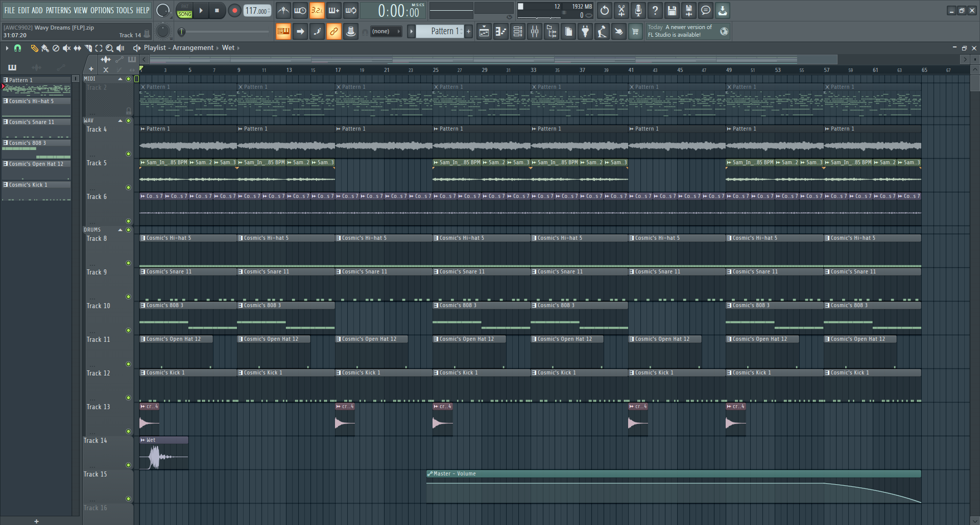980x525 pixels.
Task: Open the project picker pages icon
Action: pos(568,32)
